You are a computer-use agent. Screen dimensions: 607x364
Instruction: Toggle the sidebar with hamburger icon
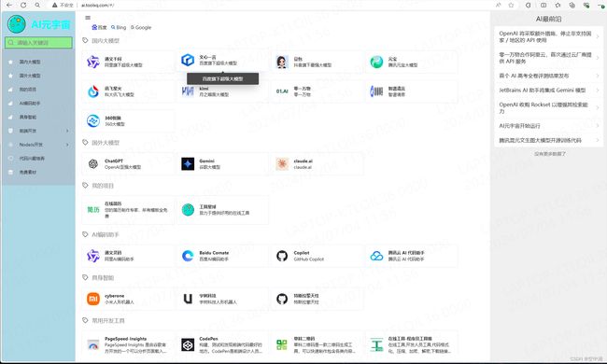pyautogui.click(x=88, y=18)
